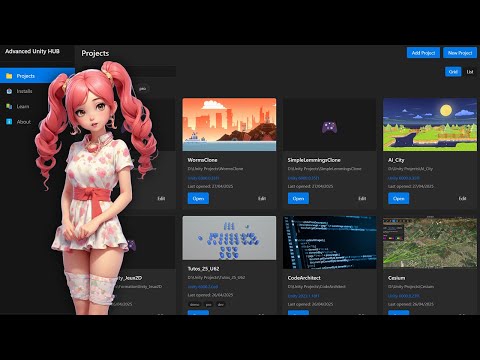Click the WormsClone thumbnail image
Image resolution: width=480 pixels, height=360 pixels.
229,124
